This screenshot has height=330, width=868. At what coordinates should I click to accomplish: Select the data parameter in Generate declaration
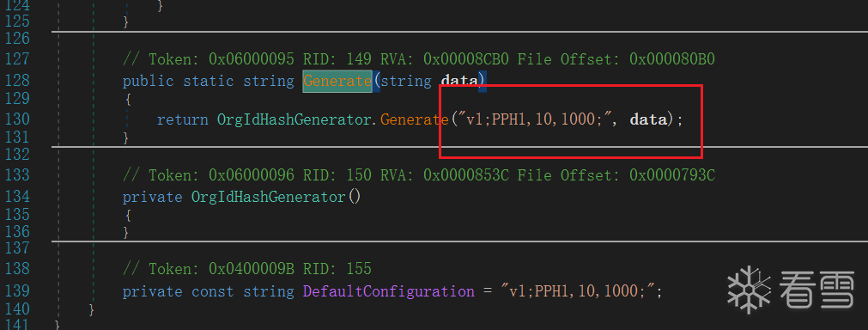pyautogui.click(x=459, y=81)
